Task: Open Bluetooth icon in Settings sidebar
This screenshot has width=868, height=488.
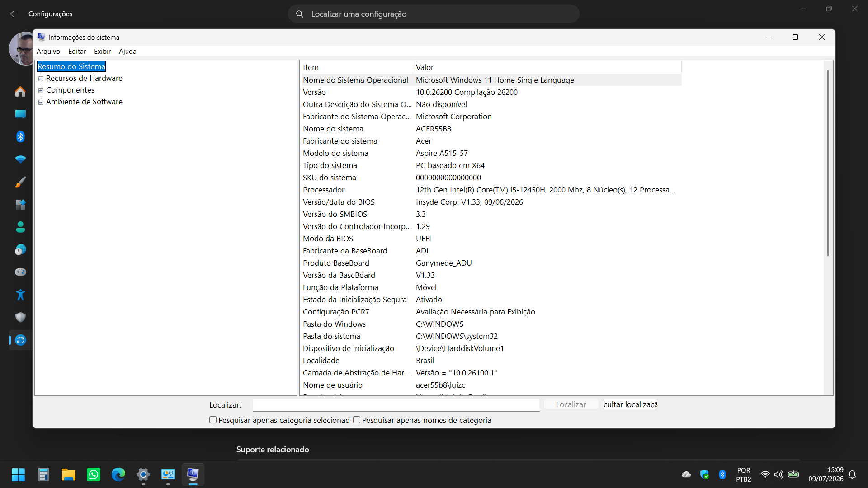Action: pyautogui.click(x=20, y=137)
